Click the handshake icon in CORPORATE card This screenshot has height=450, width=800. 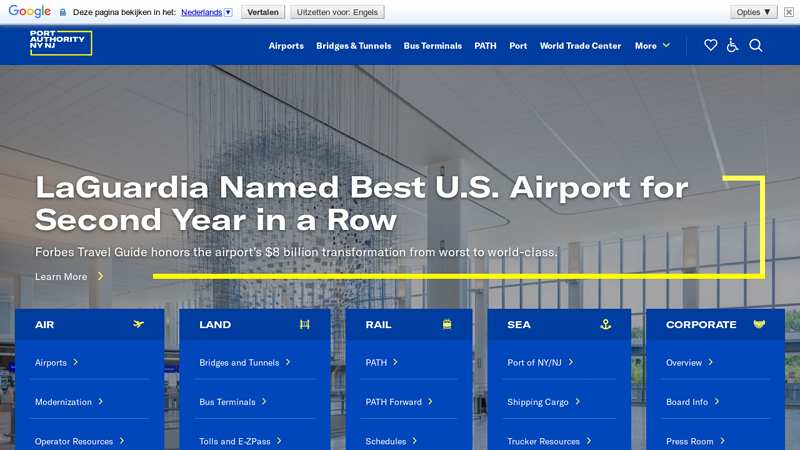759,324
